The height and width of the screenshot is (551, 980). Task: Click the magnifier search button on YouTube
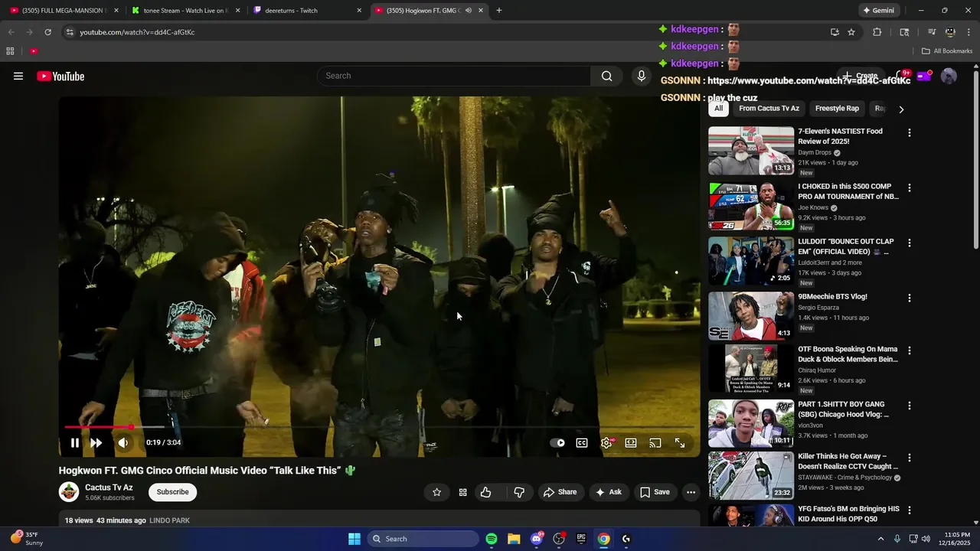coord(606,76)
